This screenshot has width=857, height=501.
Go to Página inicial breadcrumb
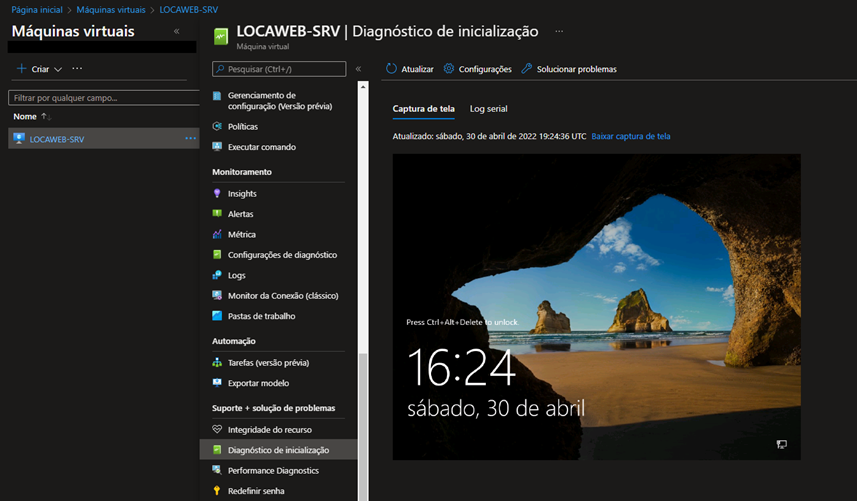[x=39, y=9]
